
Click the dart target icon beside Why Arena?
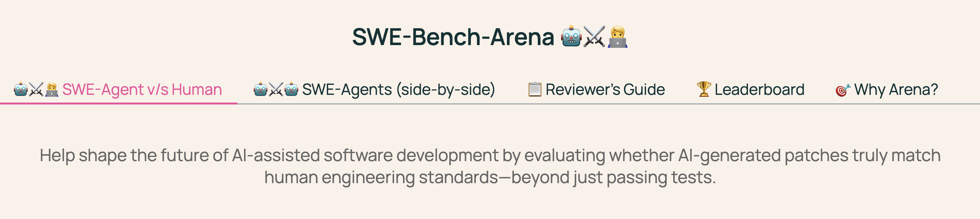[843, 90]
